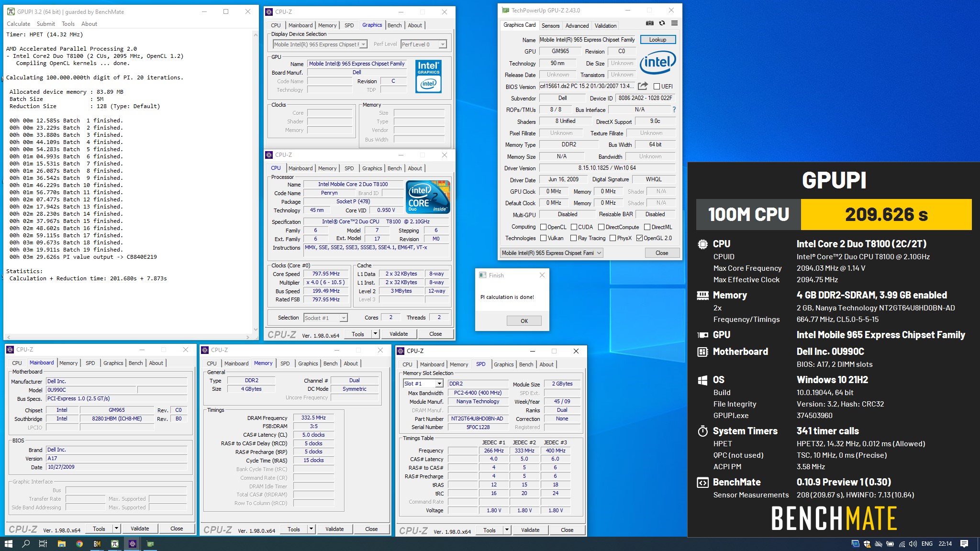Image resolution: width=980 pixels, height=551 pixels.
Task: Toggle the DirectML checkbox
Action: 647,227
